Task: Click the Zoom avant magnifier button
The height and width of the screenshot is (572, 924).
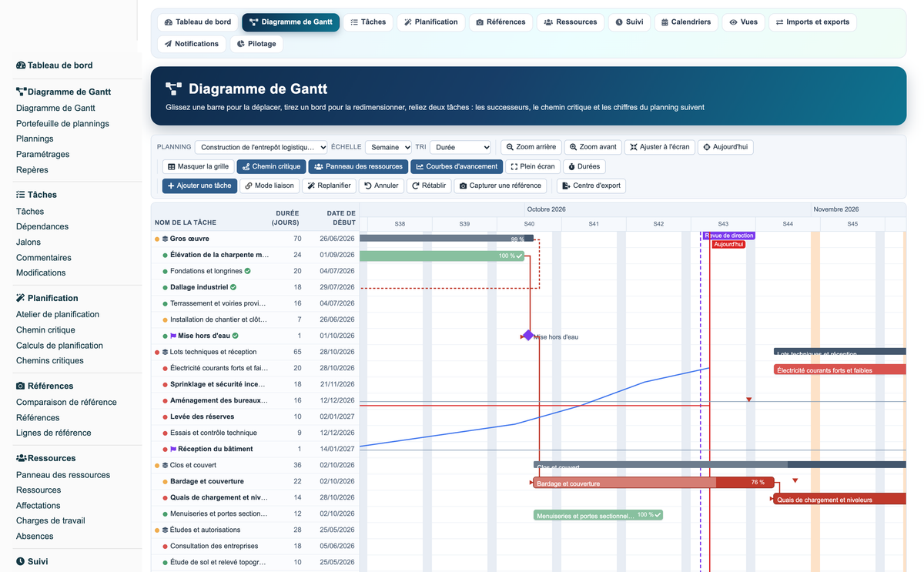Action: (593, 147)
